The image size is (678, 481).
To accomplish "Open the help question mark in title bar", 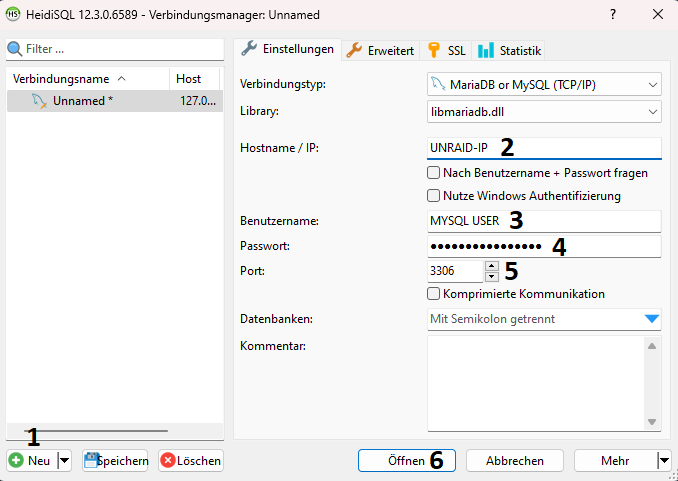I will pos(613,14).
